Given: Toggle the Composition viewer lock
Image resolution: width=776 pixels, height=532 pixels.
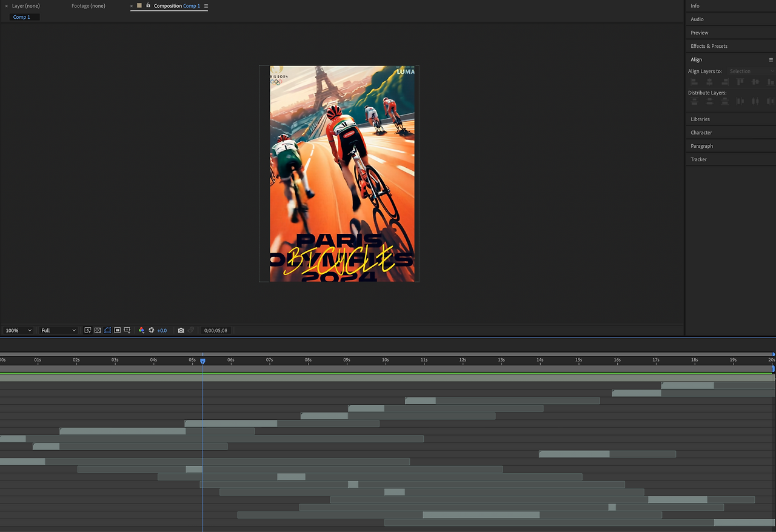Looking at the screenshot, I should point(148,5).
